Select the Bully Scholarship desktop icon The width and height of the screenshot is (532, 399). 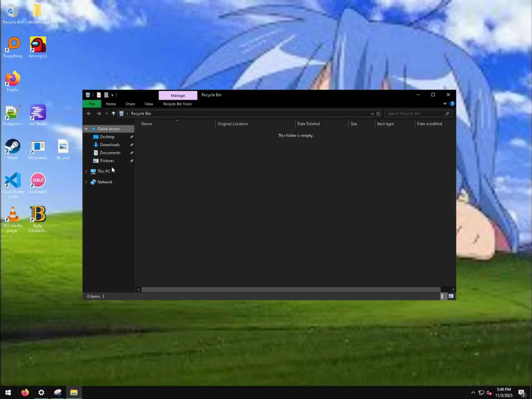pos(38,219)
